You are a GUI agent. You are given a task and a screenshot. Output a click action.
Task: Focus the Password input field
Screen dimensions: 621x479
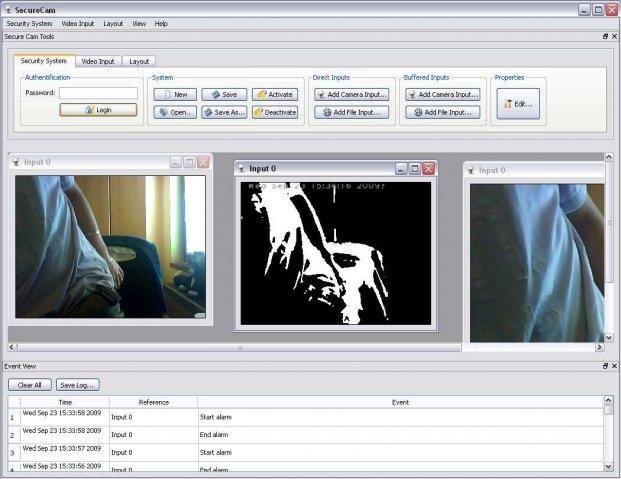[x=98, y=93]
